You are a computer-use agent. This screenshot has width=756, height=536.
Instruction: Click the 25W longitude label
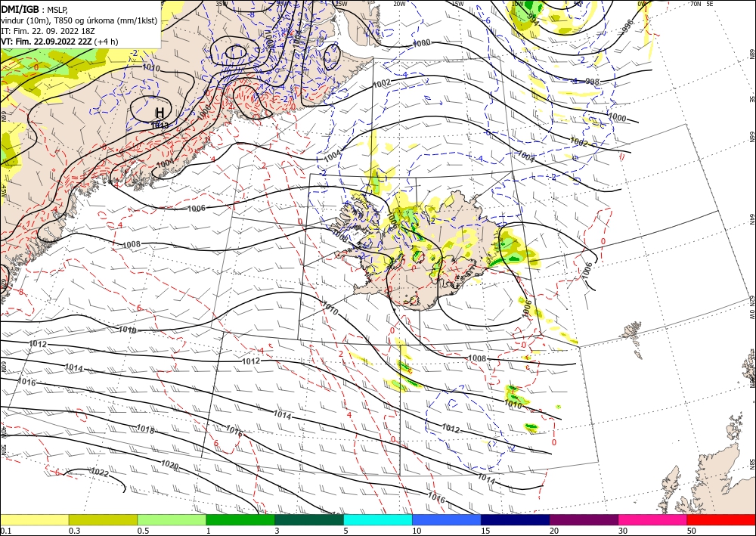coord(341,4)
